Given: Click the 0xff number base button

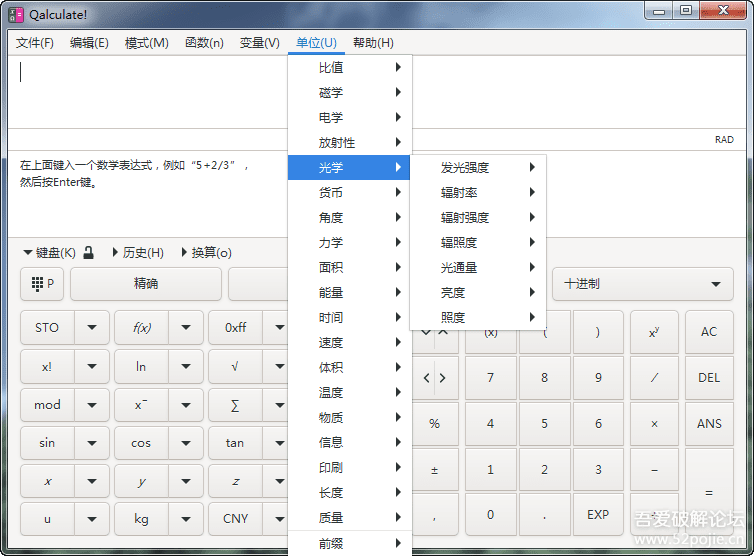Looking at the screenshot, I should tap(236, 328).
